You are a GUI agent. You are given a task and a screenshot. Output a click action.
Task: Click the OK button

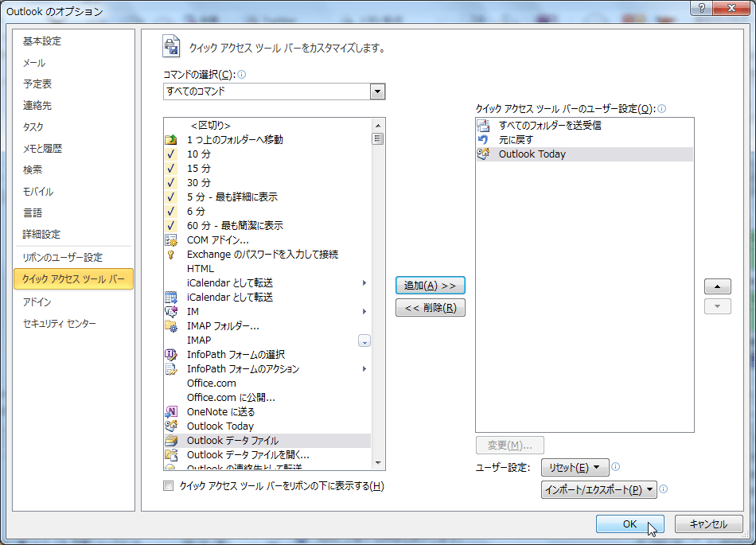(x=629, y=524)
